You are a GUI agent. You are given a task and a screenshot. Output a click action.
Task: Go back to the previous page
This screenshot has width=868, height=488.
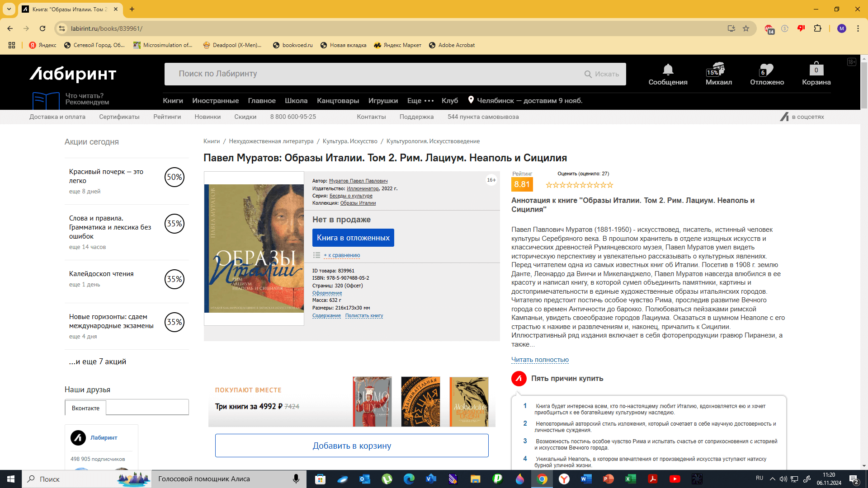[x=10, y=28]
